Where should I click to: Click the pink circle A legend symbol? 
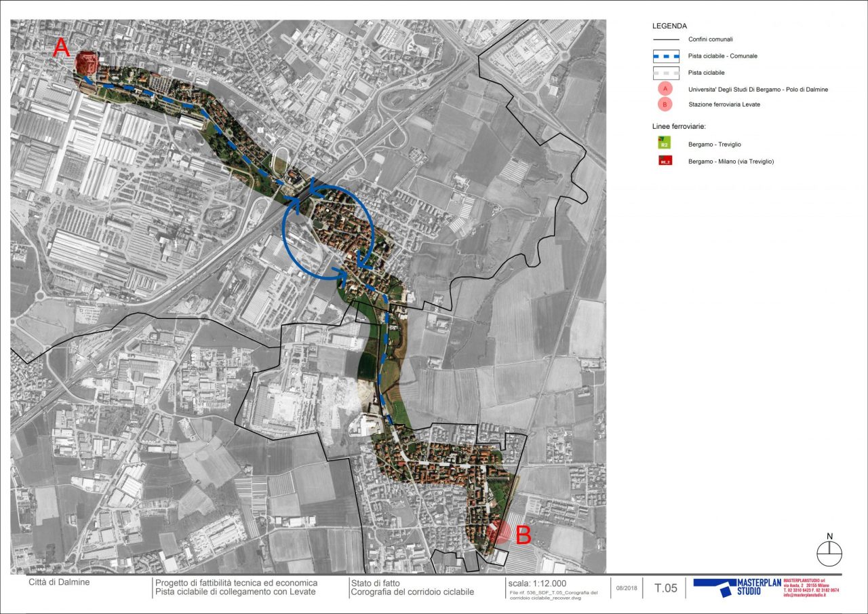(665, 89)
